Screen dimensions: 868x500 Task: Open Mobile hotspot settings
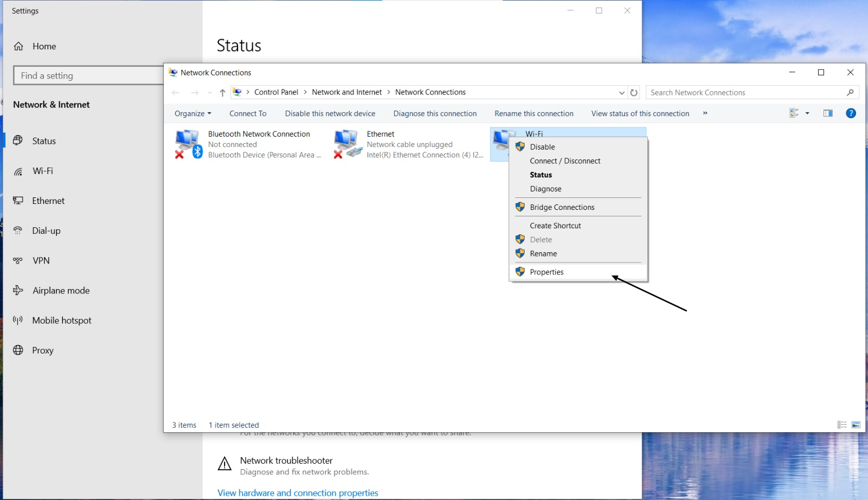click(x=62, y=320)
